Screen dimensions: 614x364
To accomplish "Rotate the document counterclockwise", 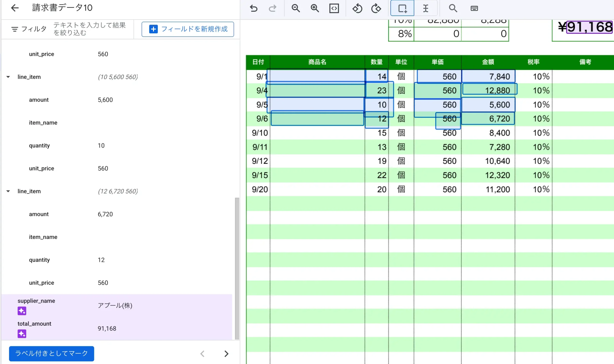I will click(x=357, y=8).
